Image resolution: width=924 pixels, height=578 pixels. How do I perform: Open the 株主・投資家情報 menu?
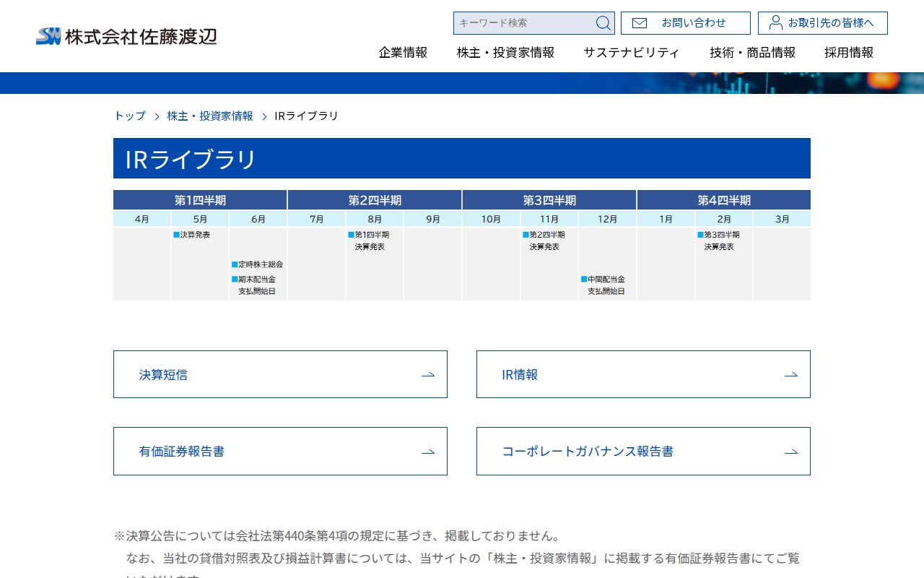pyautogui.click(x=506, y=52)
